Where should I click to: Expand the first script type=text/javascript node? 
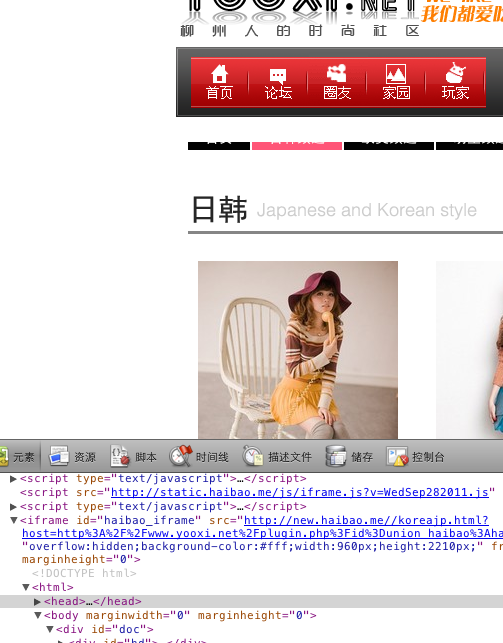13,479
